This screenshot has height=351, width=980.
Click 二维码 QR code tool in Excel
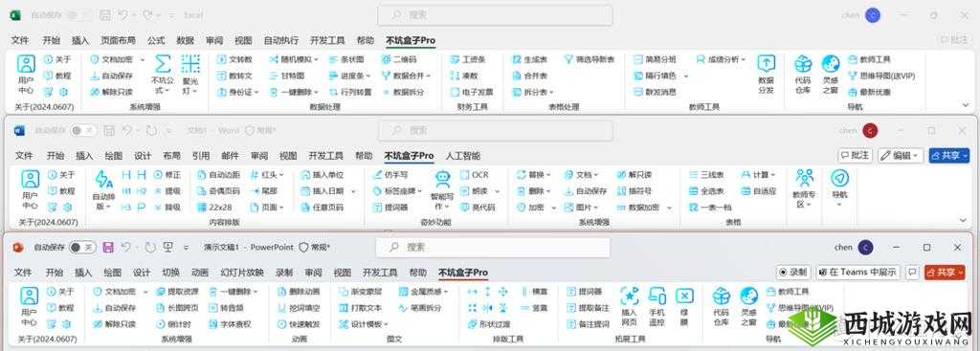click(398, 59)
